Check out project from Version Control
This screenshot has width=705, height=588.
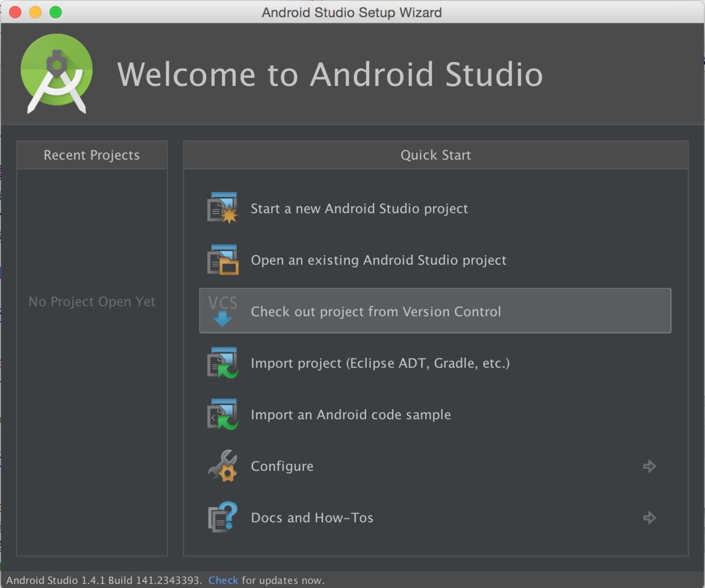pyautogui.click(x=435, y=311)
